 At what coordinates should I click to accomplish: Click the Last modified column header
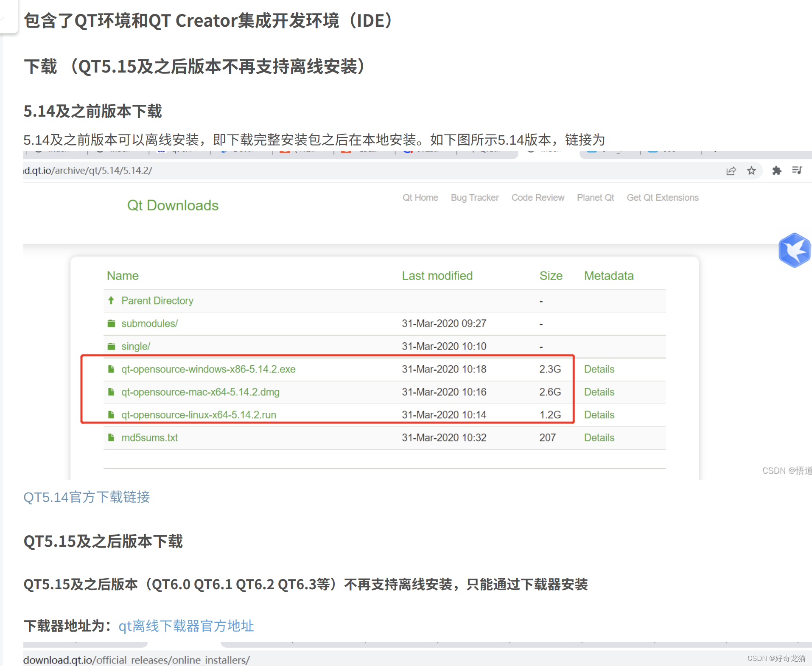pos(437,276)
